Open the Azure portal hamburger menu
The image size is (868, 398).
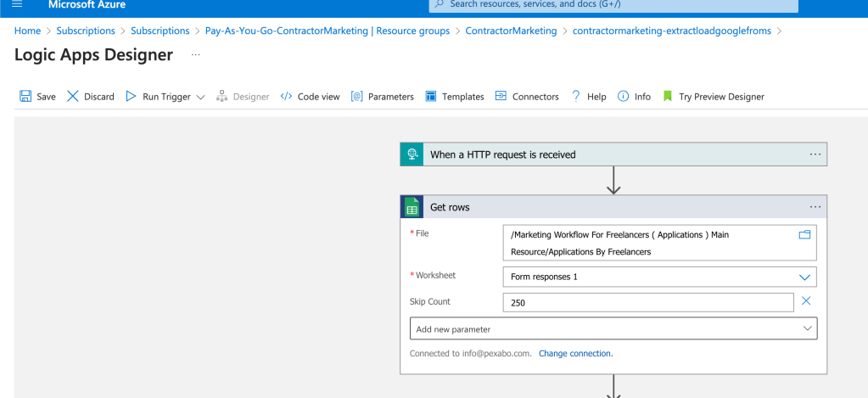coord(17,4)
